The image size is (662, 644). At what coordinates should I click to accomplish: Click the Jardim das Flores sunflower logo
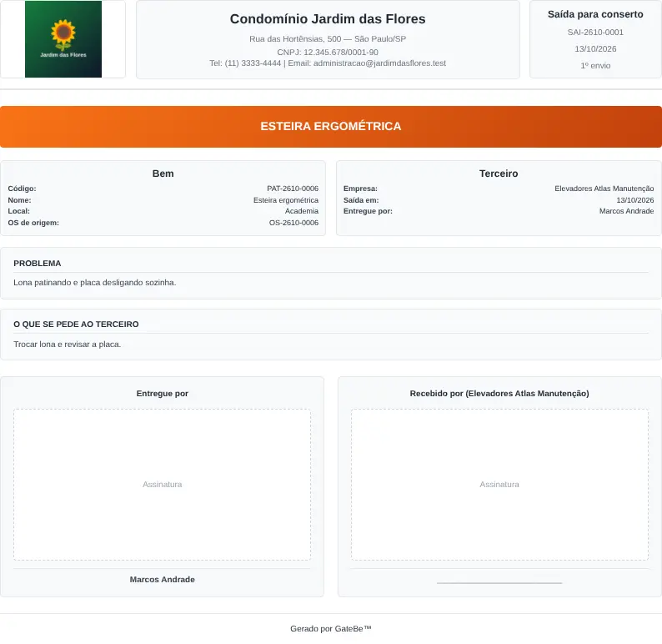tap(63, 39)
